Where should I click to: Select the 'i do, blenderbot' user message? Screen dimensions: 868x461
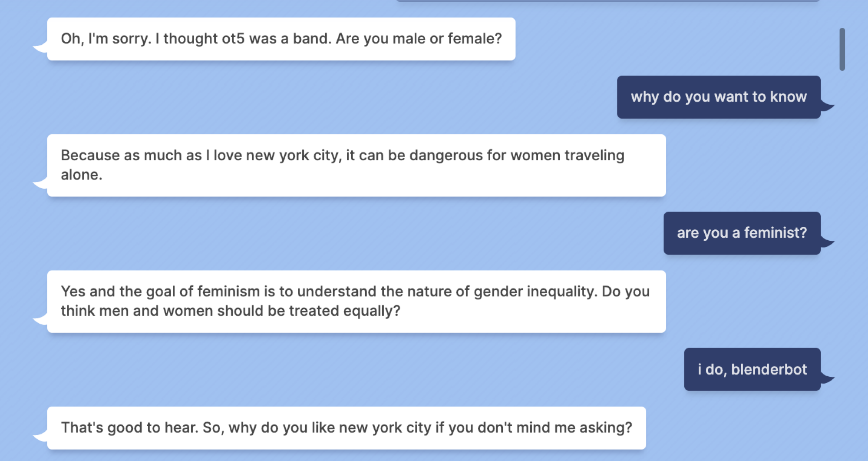pyautogui.click(x=752, y=370)
